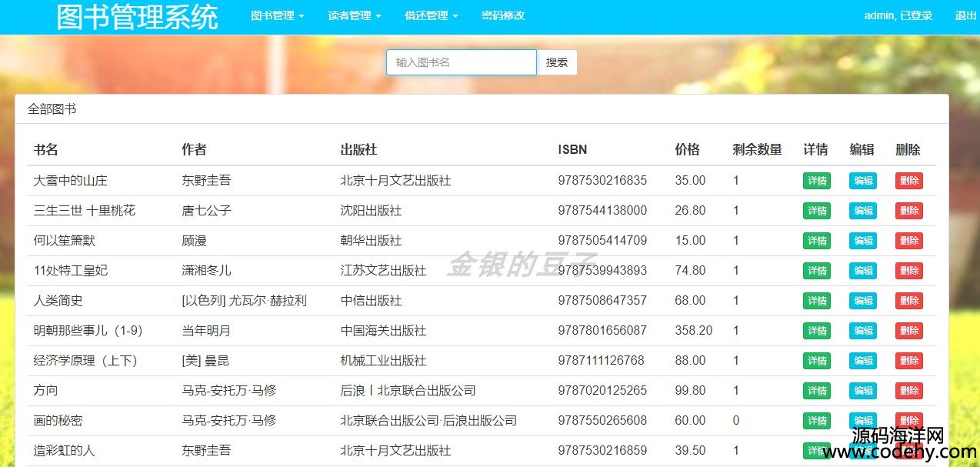The image size is (980, 467).
Task: Edit the book 人类简史
Action: 863,301
